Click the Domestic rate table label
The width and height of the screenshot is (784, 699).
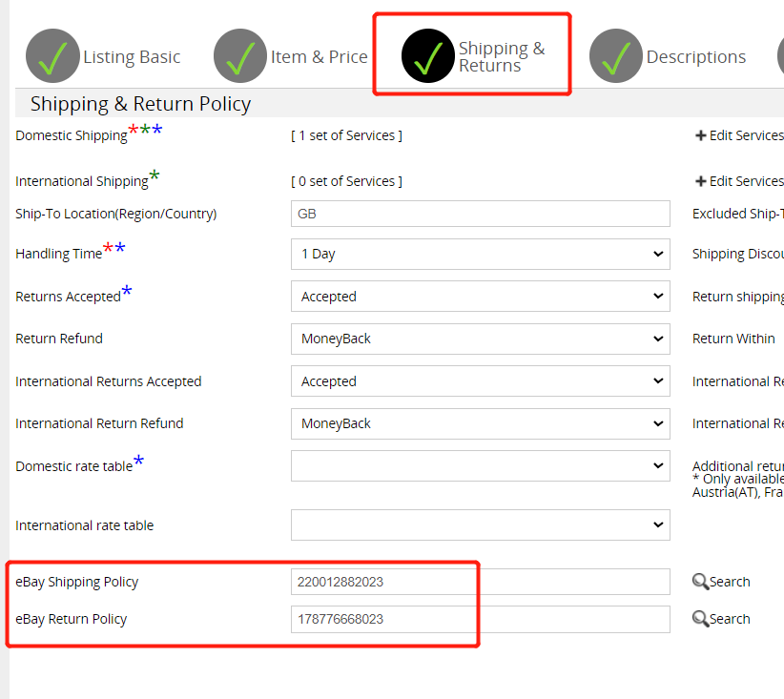[74, 466]
